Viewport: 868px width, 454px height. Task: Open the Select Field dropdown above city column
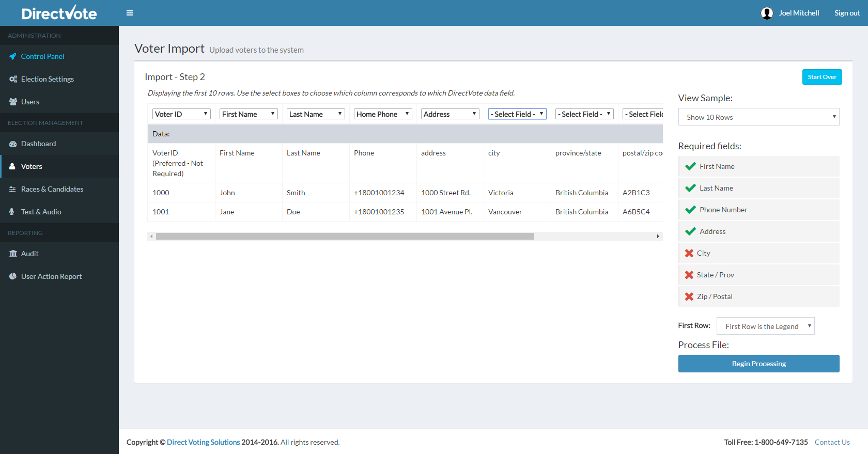click(x=517, y=114)
